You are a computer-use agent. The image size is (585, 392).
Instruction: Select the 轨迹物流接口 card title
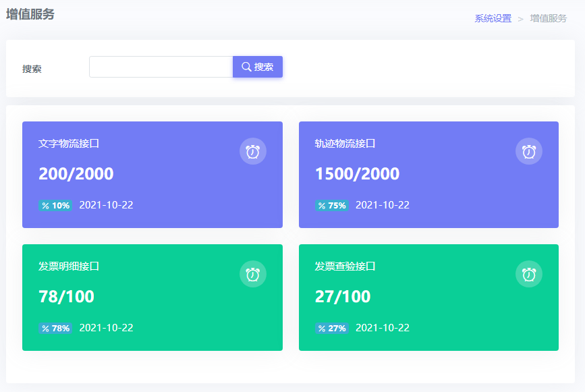(345, 144)
